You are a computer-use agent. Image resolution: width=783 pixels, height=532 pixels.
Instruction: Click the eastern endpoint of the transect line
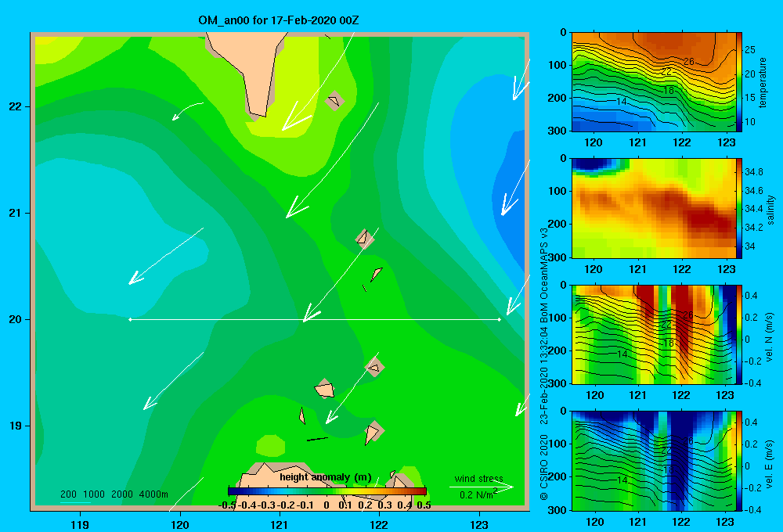pos(500,319)
